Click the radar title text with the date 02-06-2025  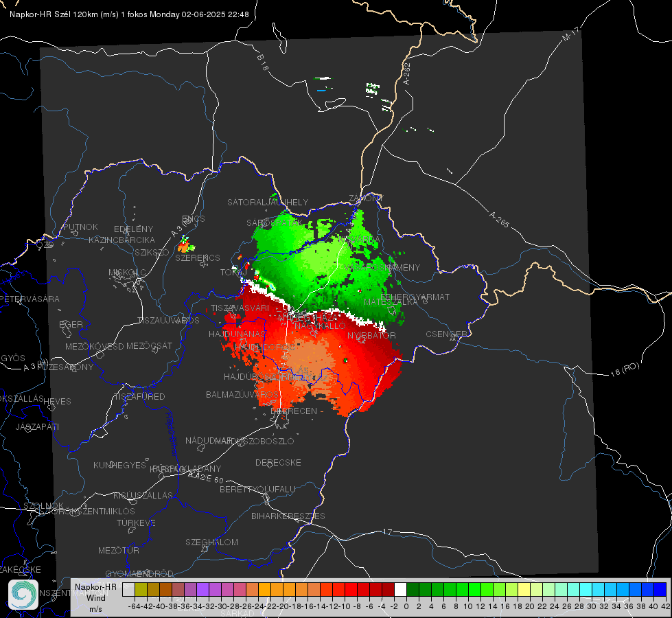click(x=129, y=14)
